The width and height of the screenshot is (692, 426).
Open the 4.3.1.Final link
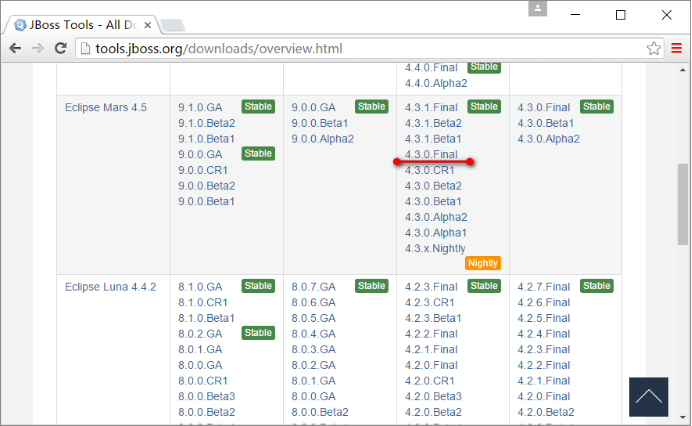431,108
